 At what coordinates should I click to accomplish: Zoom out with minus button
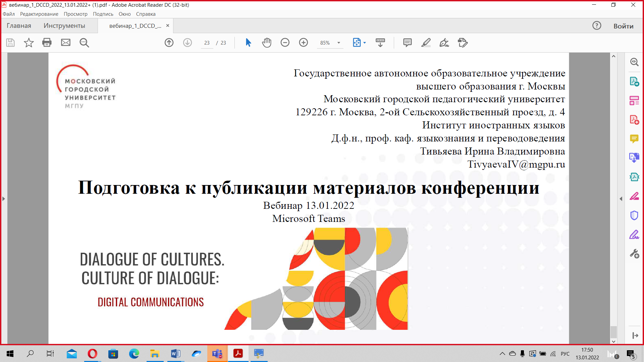click(x=285, y=43)
